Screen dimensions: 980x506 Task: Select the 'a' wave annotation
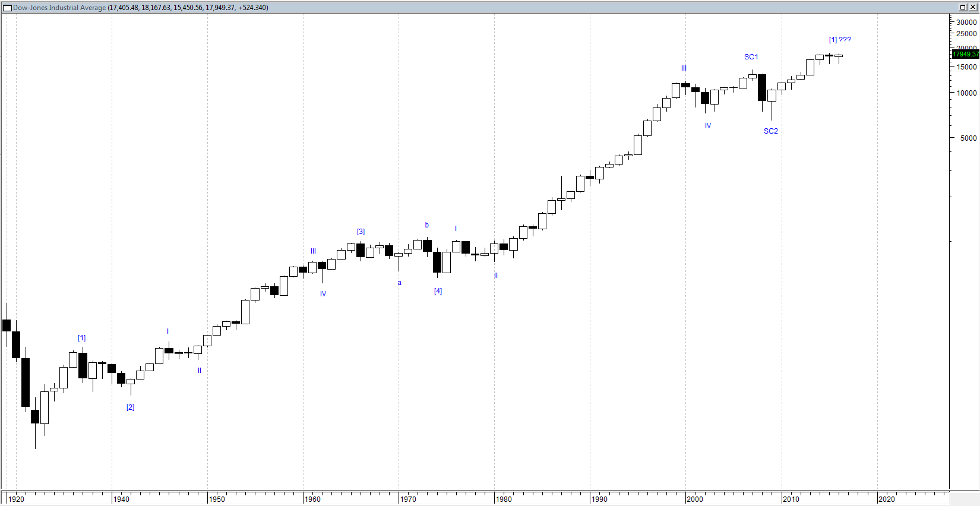[400, 283]
